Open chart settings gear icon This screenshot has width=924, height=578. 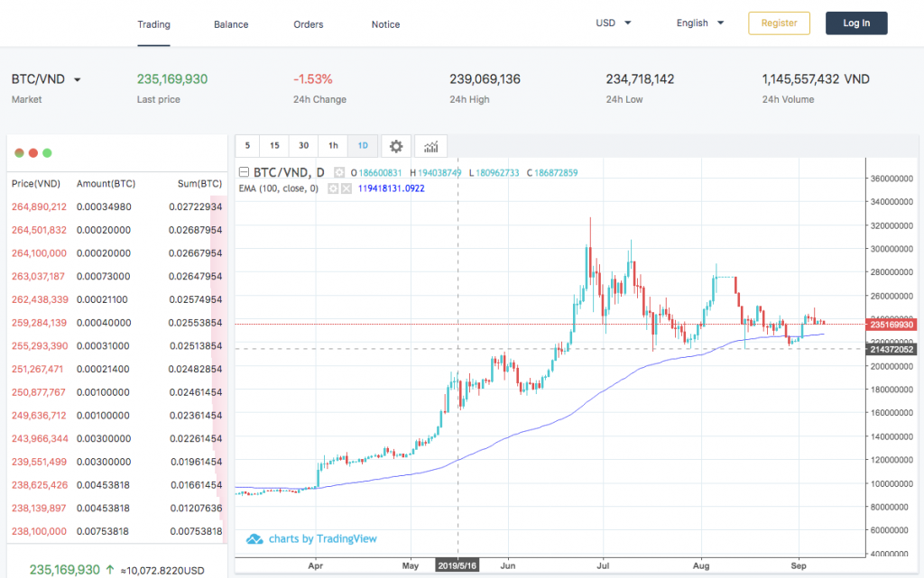395,146
